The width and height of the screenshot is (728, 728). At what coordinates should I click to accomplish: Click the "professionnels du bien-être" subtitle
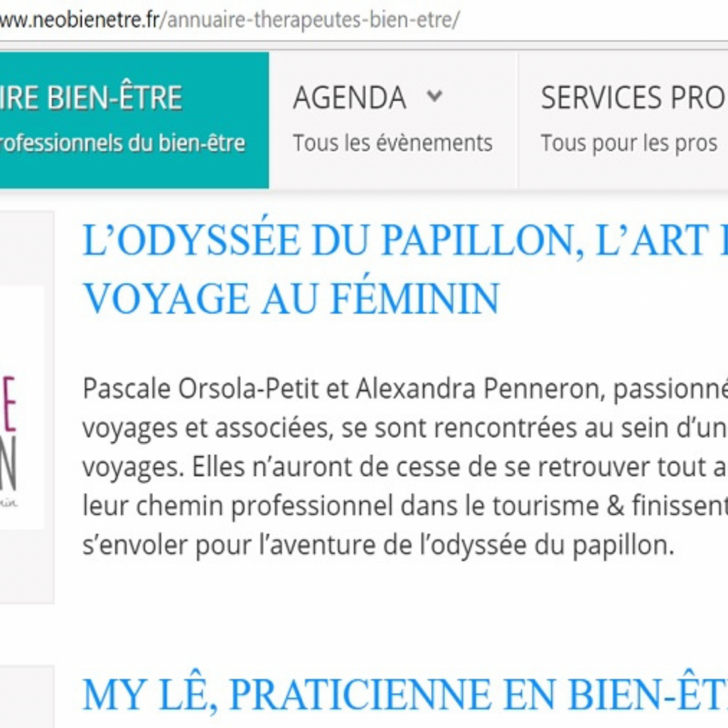[x=122, y=143]
